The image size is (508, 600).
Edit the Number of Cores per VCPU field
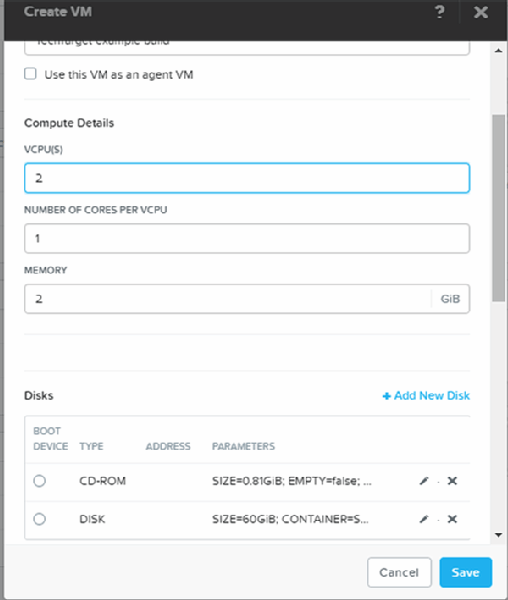(x=247, y=238)
